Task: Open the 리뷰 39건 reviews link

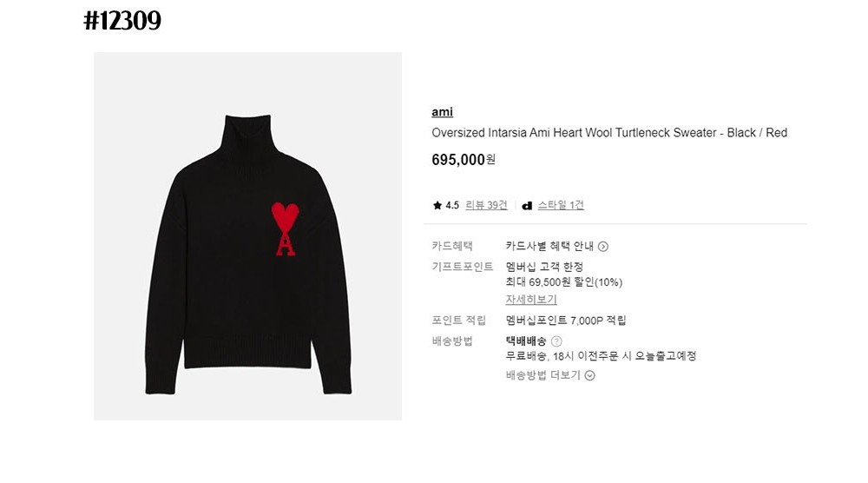Action: [486, 205]
